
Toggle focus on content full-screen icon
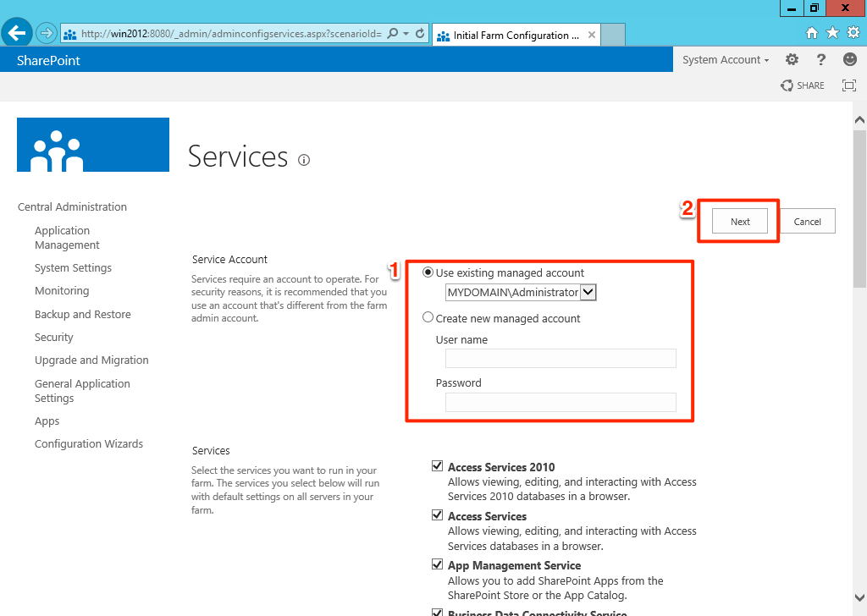point(848,85)
